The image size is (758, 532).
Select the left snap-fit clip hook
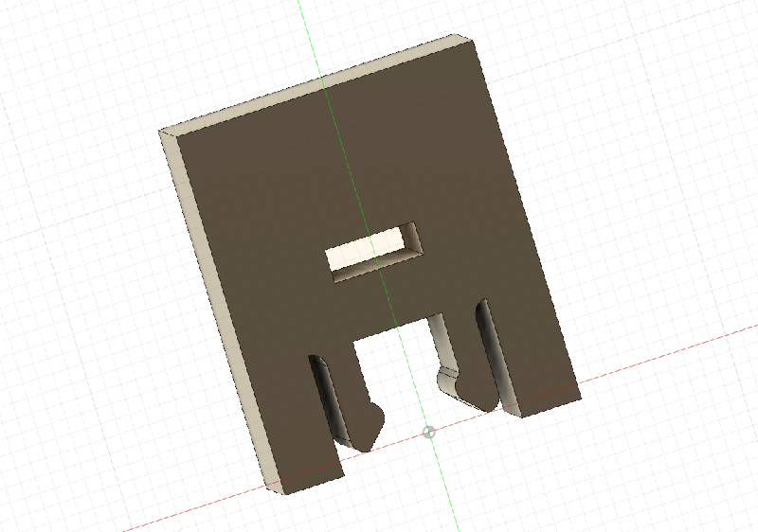(x=368, y=427)
